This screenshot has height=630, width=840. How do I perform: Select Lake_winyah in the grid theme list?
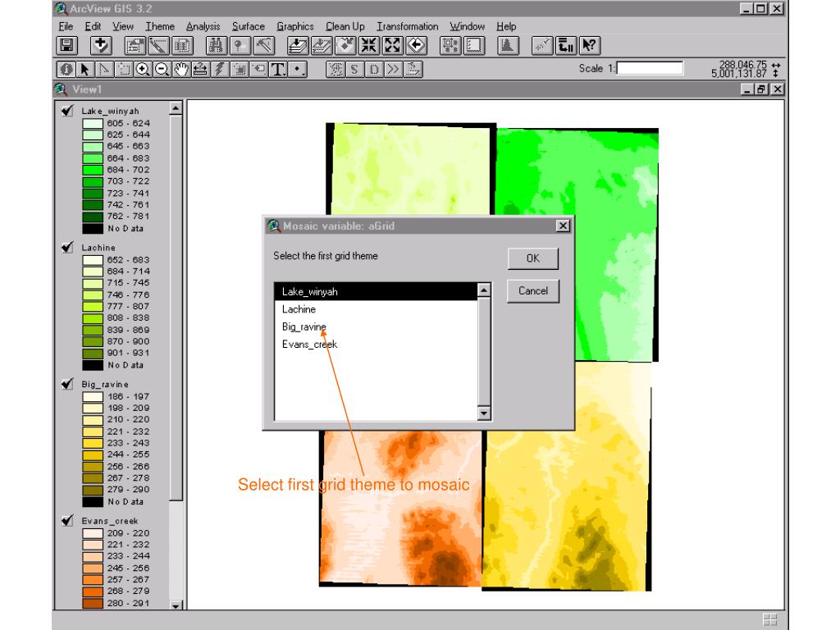click(376, 291)
